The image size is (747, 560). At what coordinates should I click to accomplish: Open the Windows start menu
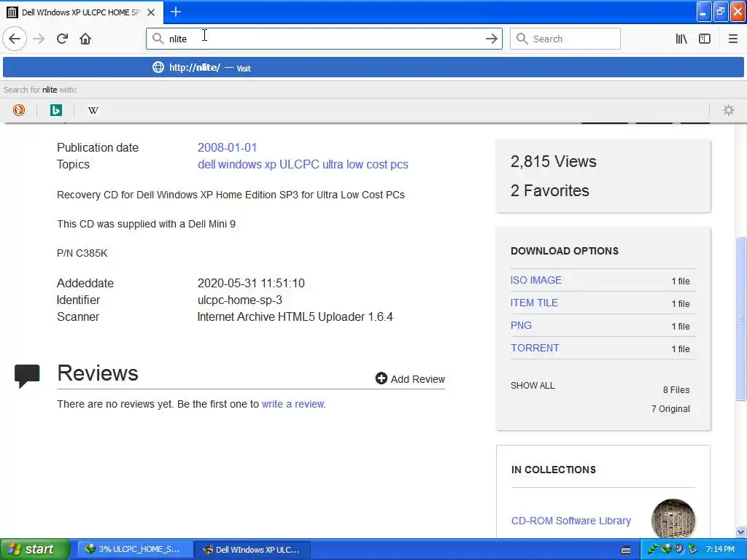coord(34,549)
